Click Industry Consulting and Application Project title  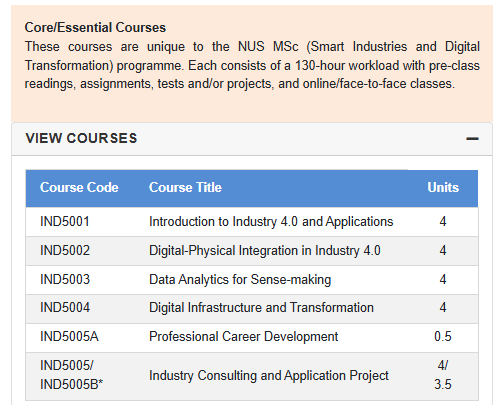pos(269,376)
